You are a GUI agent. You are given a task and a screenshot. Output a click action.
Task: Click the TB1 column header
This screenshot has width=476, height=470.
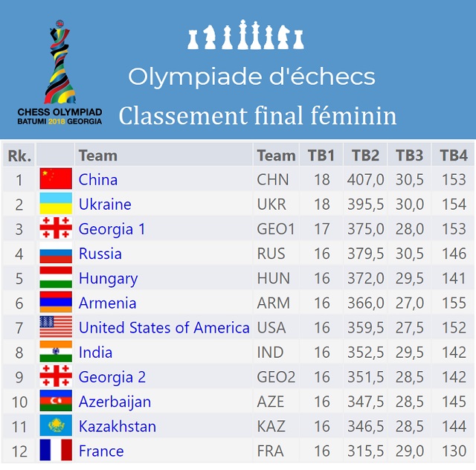pos(321,155)
